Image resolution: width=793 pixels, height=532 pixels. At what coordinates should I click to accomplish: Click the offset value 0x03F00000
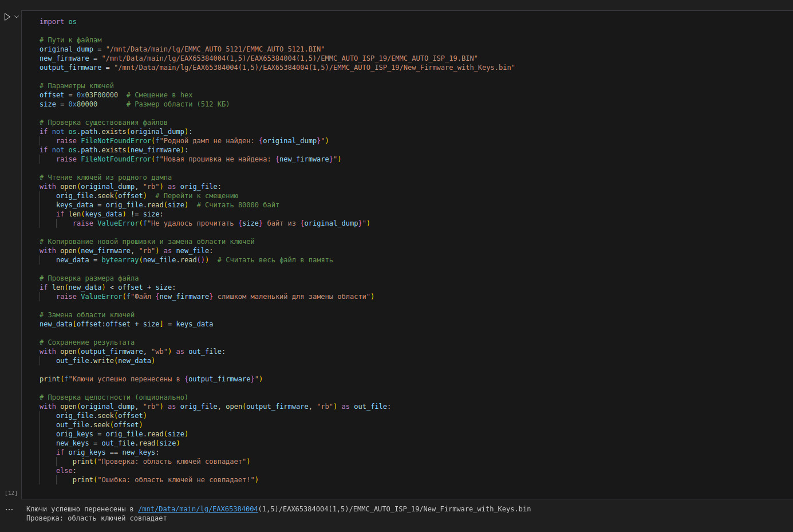point(97,95)
